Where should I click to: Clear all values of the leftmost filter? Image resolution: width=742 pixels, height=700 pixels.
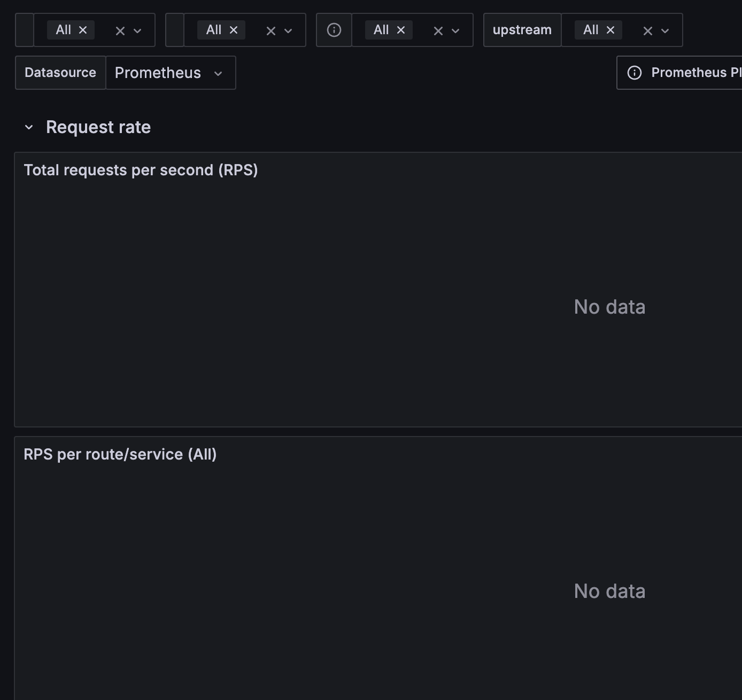pyautogui.click(x=120, y=31)
